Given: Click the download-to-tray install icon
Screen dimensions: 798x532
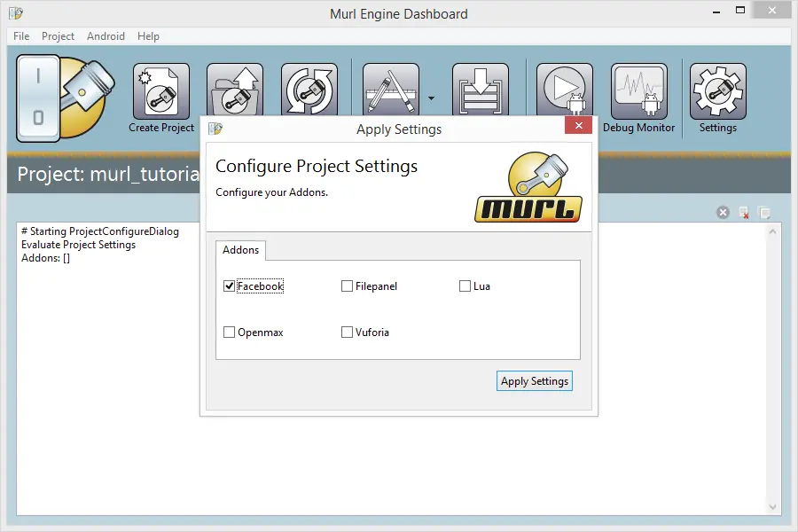Looking at the screenshot, I should pyautogui.click(x=480, y=90).
